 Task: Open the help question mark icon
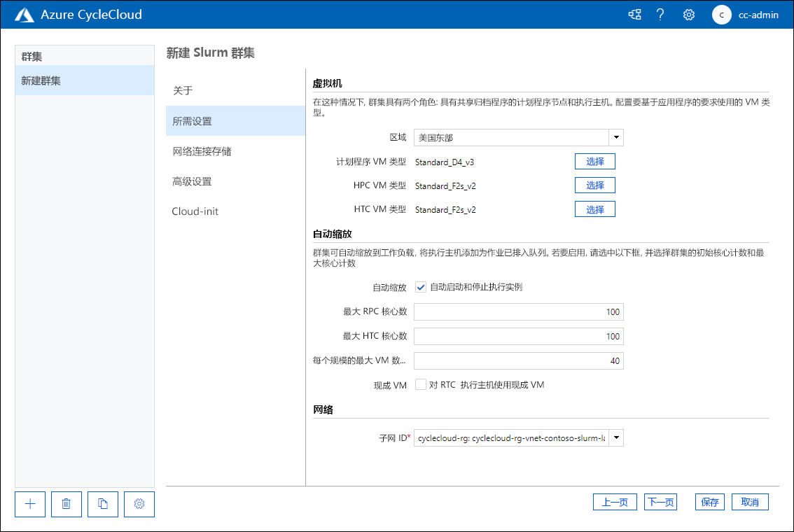(x=660, y=15)
